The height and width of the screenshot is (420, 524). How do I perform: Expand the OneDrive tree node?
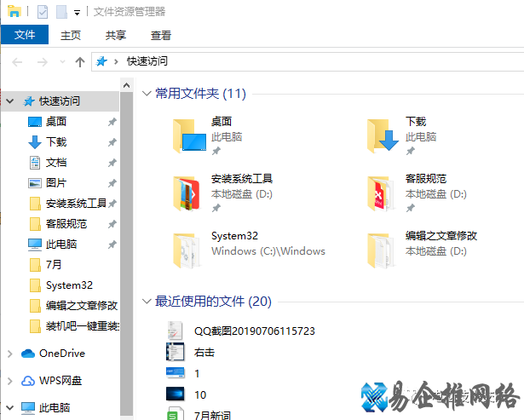(x=10, y=354)
